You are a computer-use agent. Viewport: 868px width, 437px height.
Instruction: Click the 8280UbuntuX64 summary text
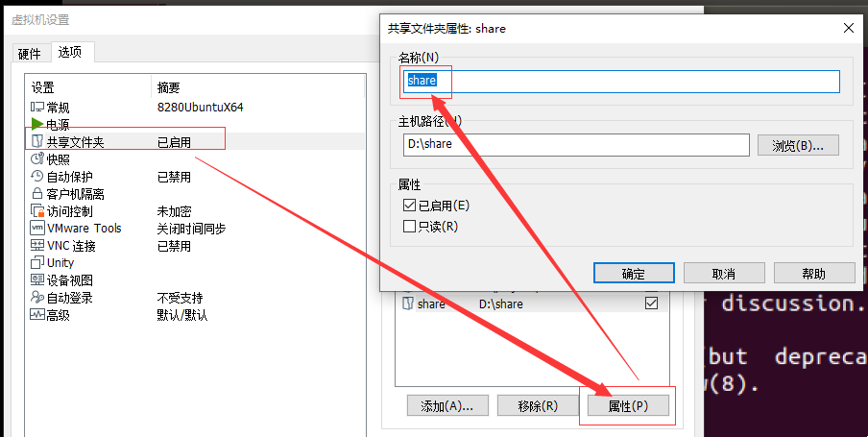point(201,107)
